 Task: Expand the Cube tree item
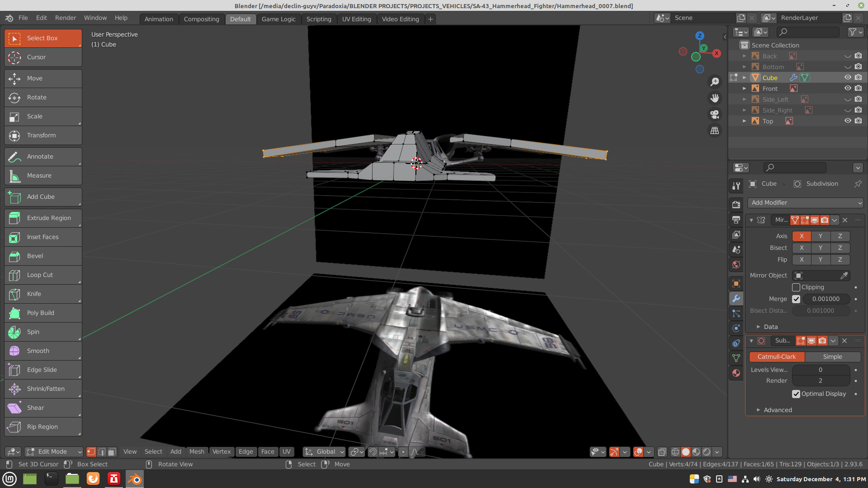point(744,78)
